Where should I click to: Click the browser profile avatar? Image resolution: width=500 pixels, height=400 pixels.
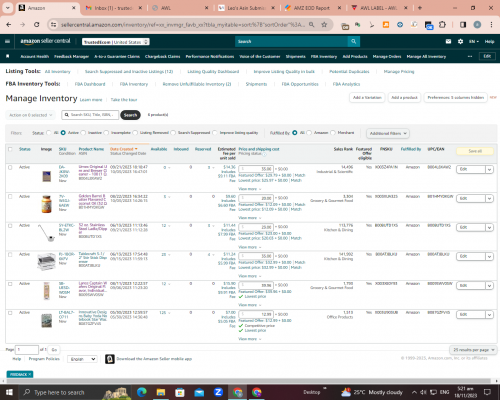[477, 25]
